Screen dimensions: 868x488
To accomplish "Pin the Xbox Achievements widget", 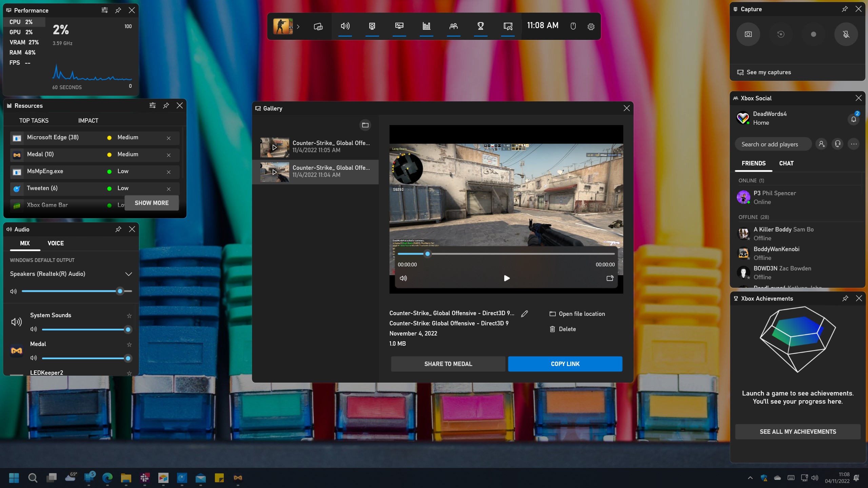I will tap(845, 298).
